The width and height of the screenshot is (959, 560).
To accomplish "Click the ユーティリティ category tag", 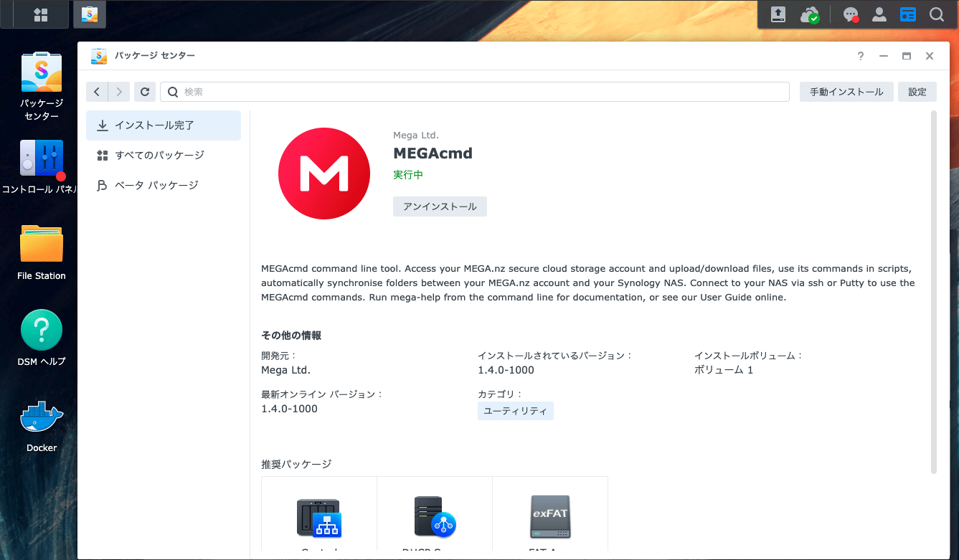I will pos(515,410).
